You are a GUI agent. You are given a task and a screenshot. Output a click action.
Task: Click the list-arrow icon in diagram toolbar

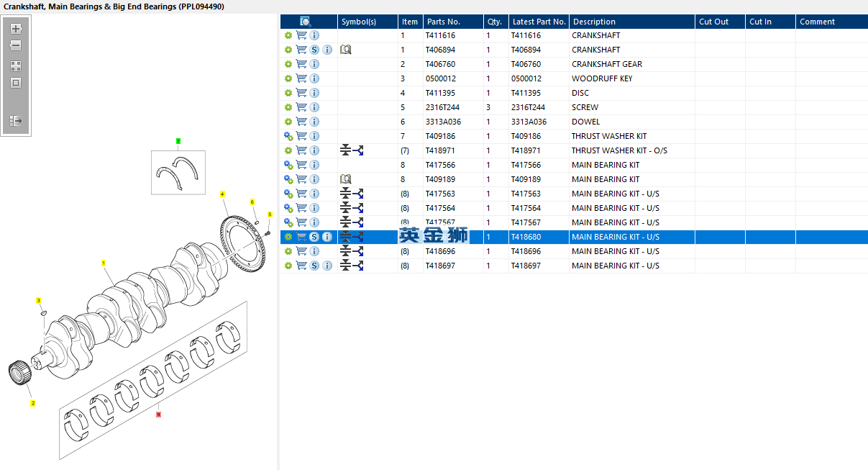(16, 121)
